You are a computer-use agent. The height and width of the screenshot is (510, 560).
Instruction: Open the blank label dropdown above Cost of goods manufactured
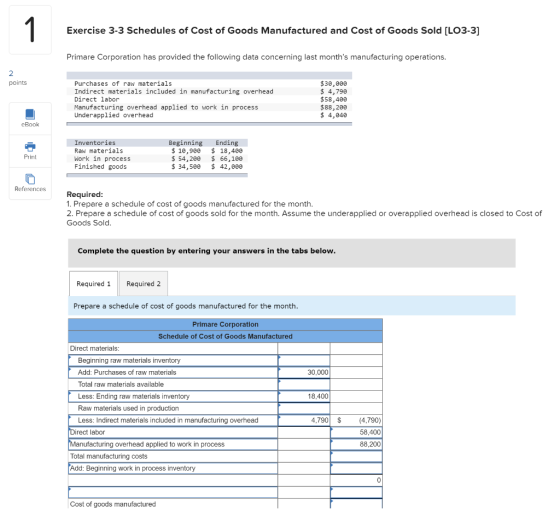pos(173,492)
